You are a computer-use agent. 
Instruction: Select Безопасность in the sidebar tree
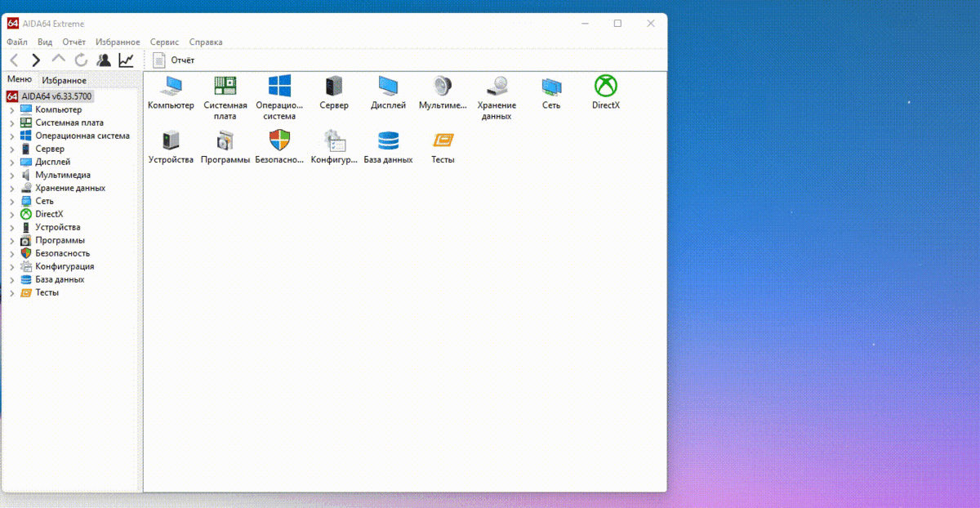[x=63, y=253]
